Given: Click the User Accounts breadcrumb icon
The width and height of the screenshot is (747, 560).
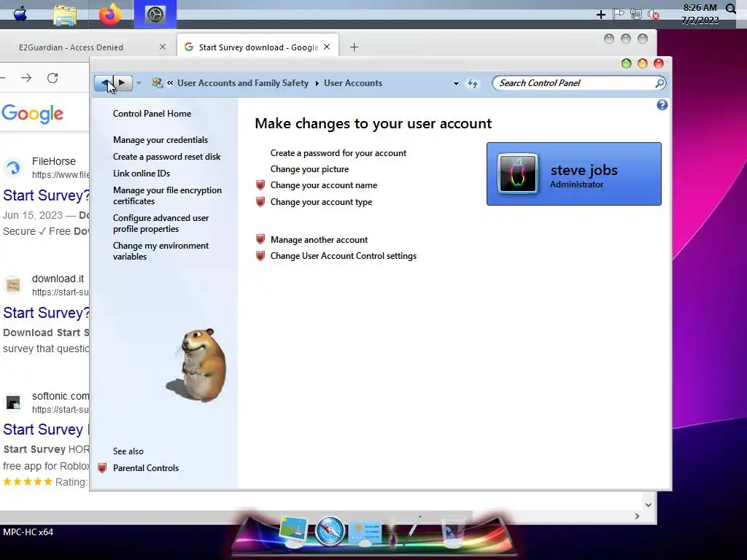Looking at the screenshot, I should pos(158,83).
